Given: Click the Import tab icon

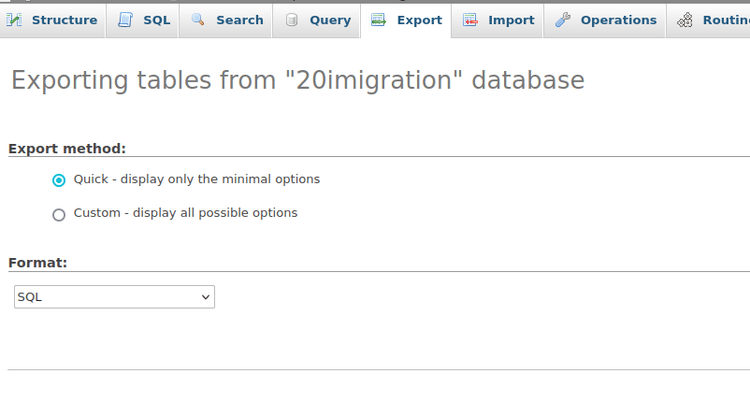Looking at the screenshot, I should [470, 20].
